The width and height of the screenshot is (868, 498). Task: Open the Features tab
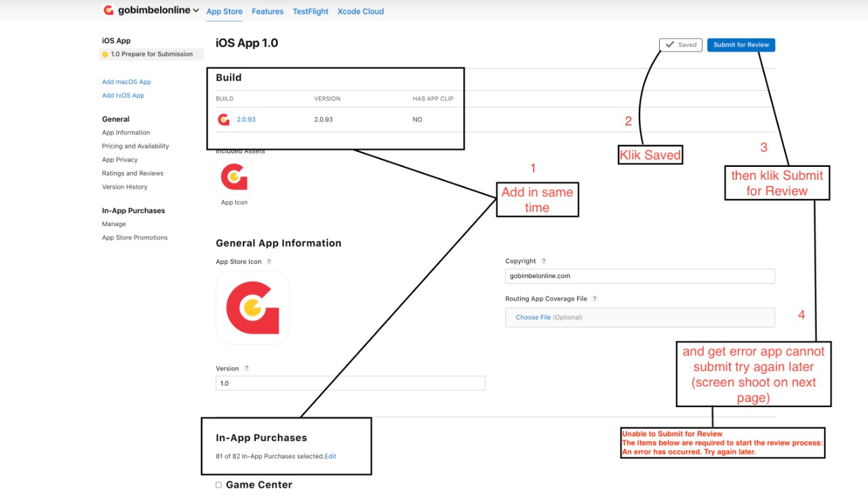click(x=267, y=12)
